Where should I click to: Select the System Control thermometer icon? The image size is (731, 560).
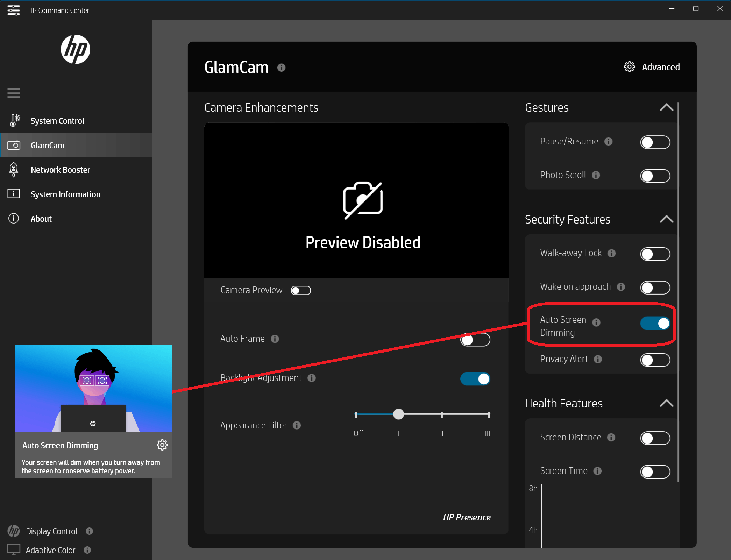pos(14,120)
